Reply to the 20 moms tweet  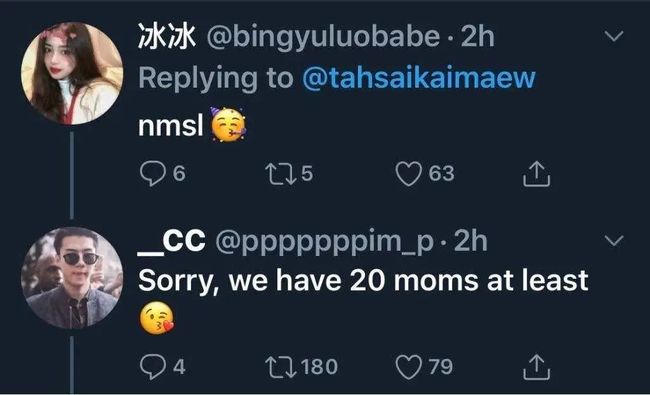[x=153, y=367]
